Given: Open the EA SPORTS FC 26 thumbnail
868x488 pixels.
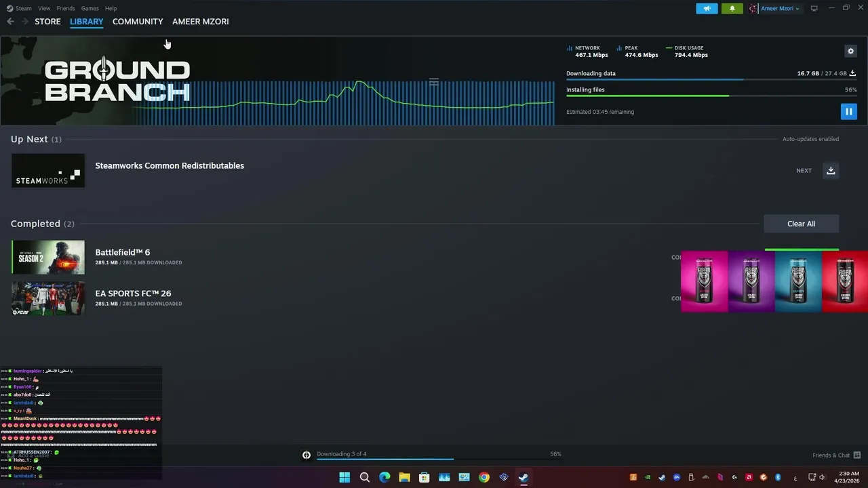Looking at the screenshot, I should (x=48, y=298).
